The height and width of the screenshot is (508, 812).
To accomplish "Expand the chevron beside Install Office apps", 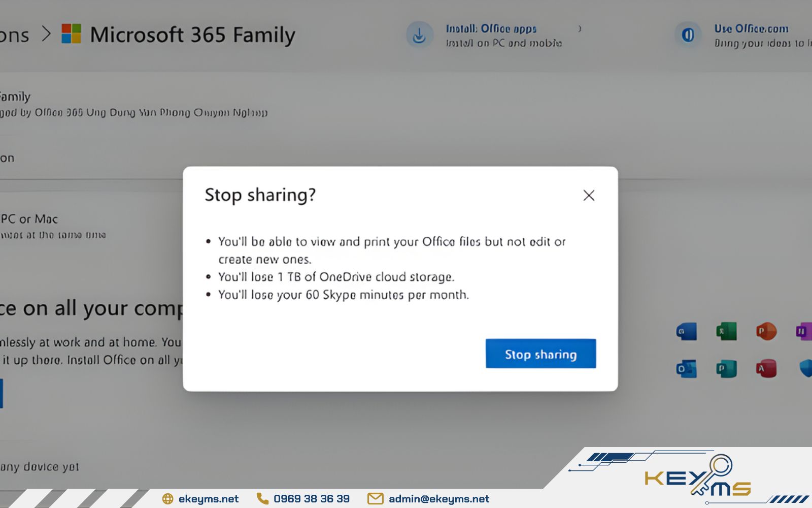I will (580, 29).
